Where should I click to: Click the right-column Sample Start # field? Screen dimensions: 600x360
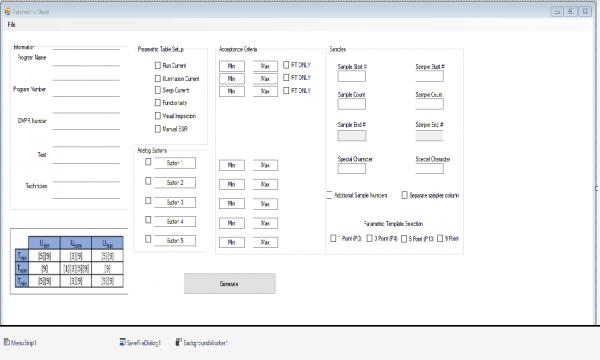430,76
